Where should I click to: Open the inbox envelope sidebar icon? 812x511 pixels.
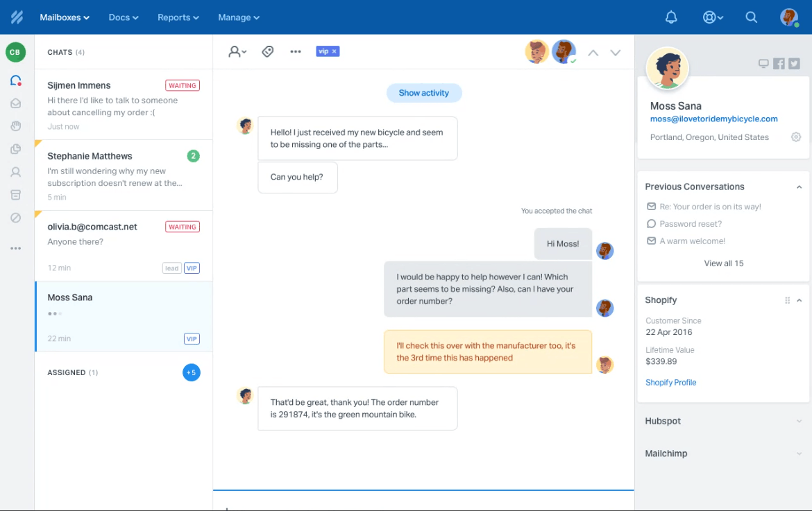click(15, 103)
